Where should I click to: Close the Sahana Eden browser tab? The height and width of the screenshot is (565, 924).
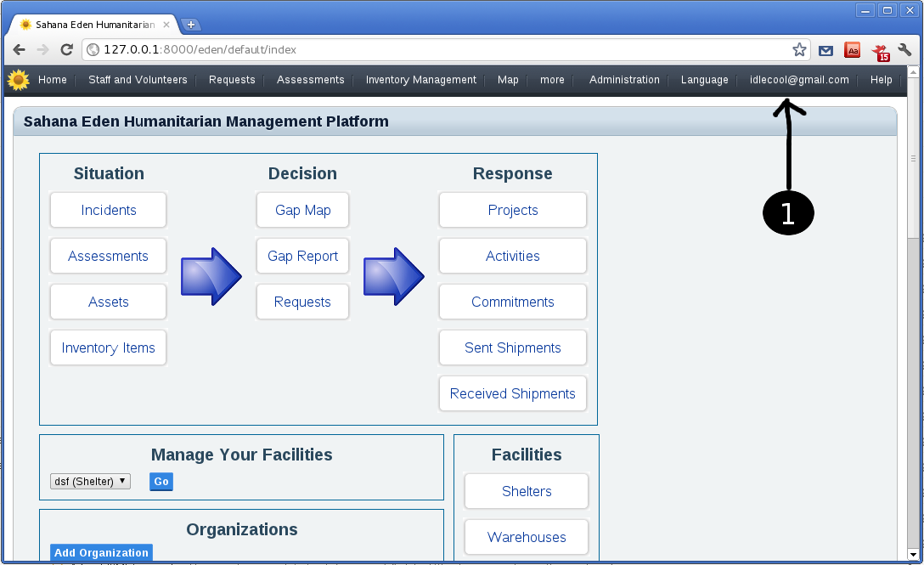[166, 25]
